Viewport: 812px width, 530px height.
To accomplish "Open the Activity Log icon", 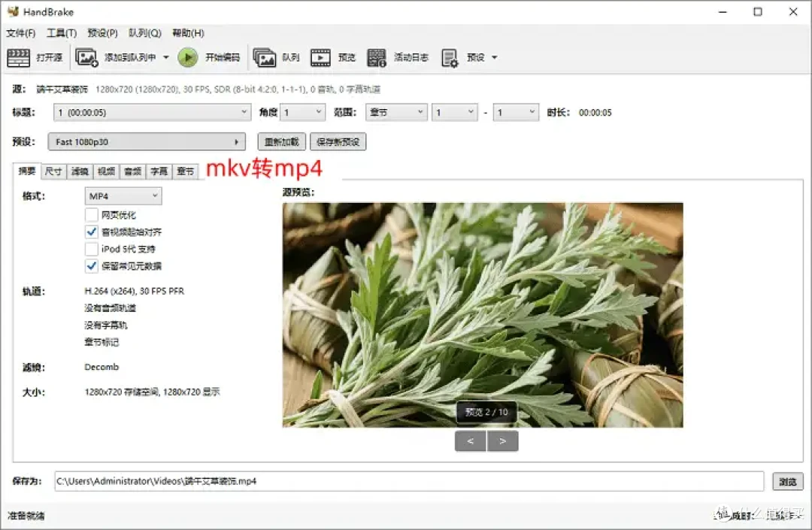I will tap(377, 57).
